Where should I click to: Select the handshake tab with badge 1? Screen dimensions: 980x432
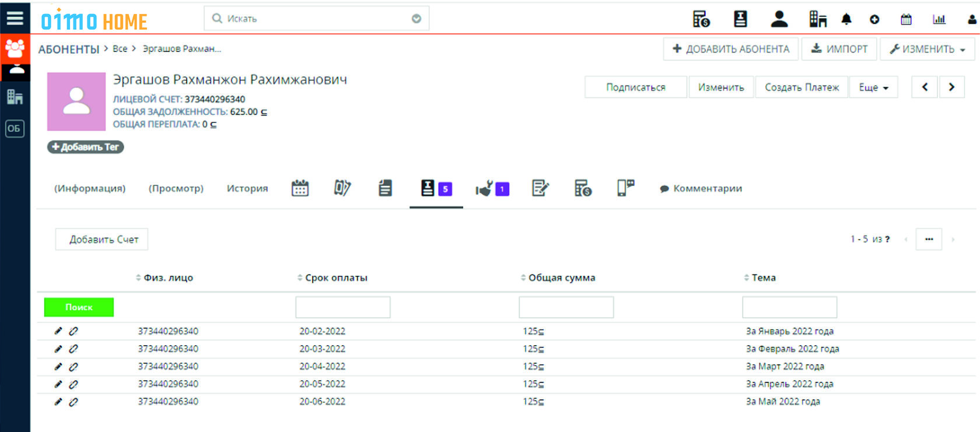coord(492,188)
